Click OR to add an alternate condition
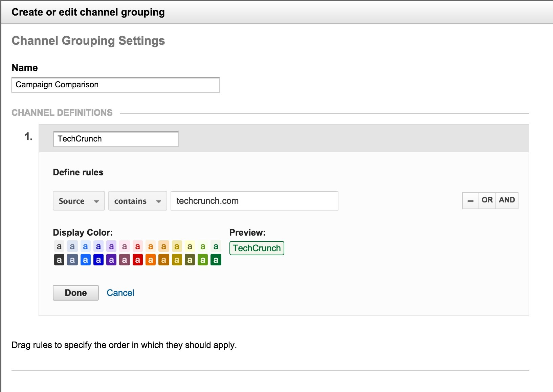 coord(487,200)
